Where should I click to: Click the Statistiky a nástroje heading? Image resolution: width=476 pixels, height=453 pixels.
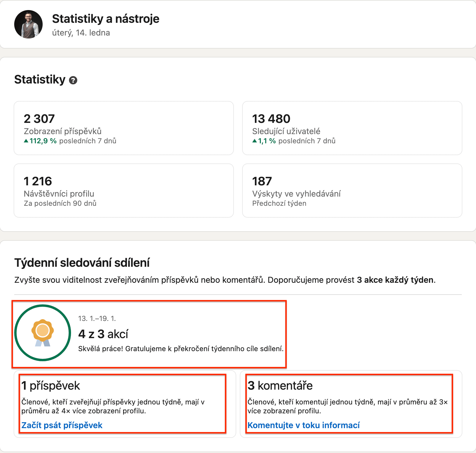coord(106,19)
